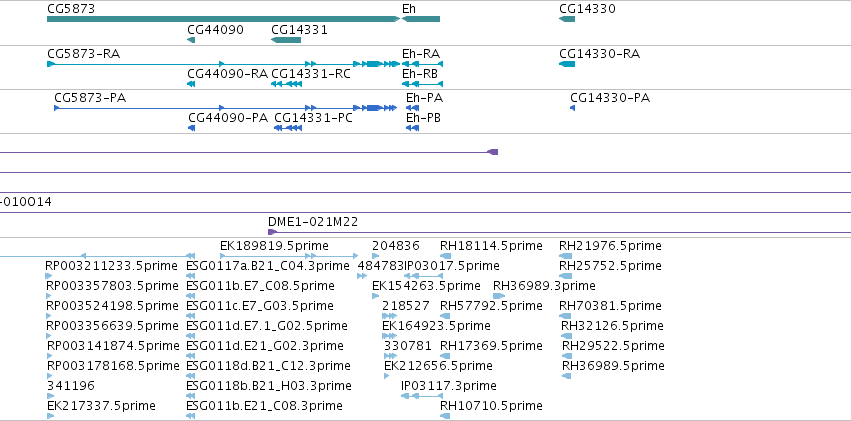Viewport: 851px width, 421px height.
Task: Select the RP003141874.5prime label
Action: 113,346
